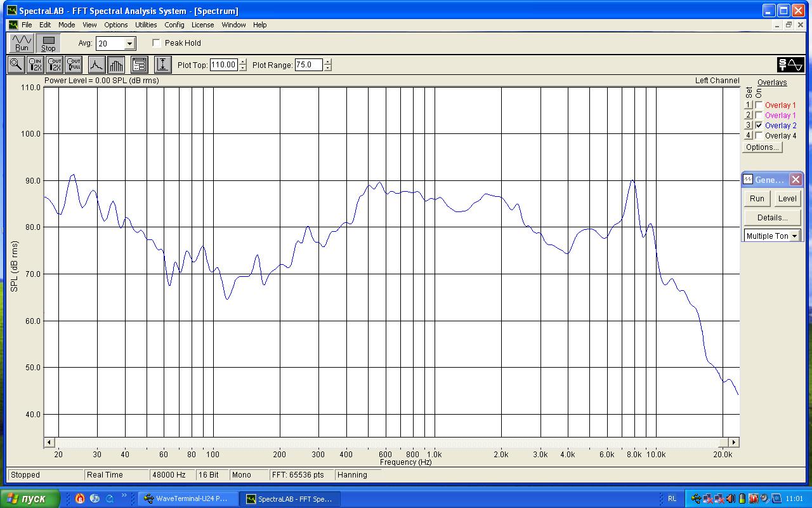
Task: Click the frequency scrollbar right arrow
Action: coord(734,443)
